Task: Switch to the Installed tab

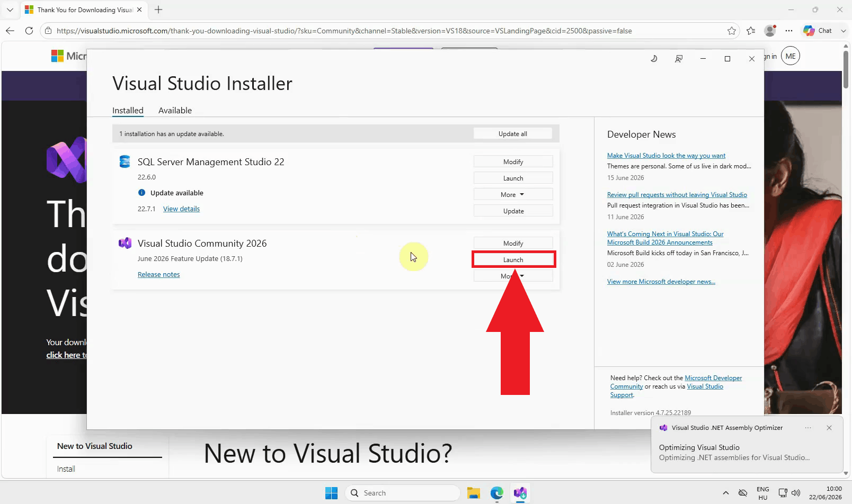Action: tap(128, 110)
